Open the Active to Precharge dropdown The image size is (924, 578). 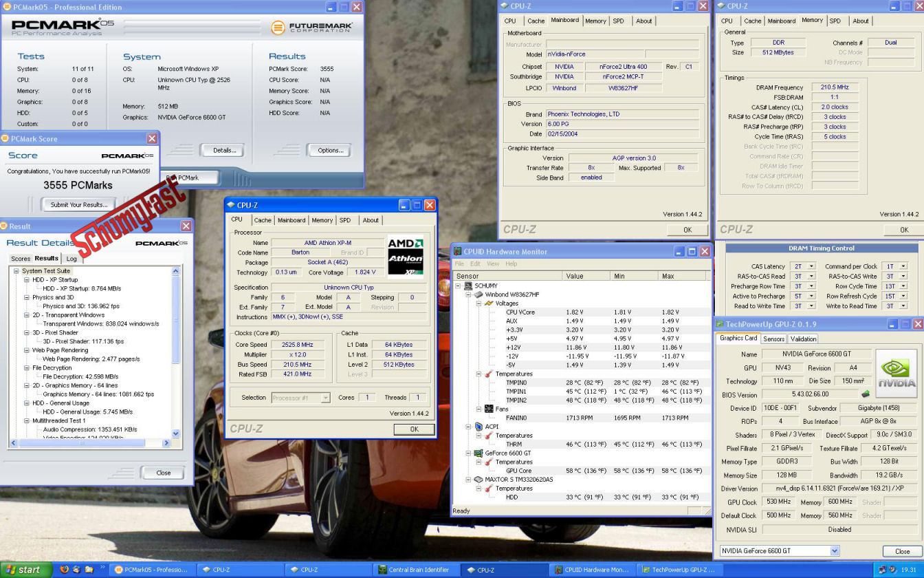tap(811, 296)
